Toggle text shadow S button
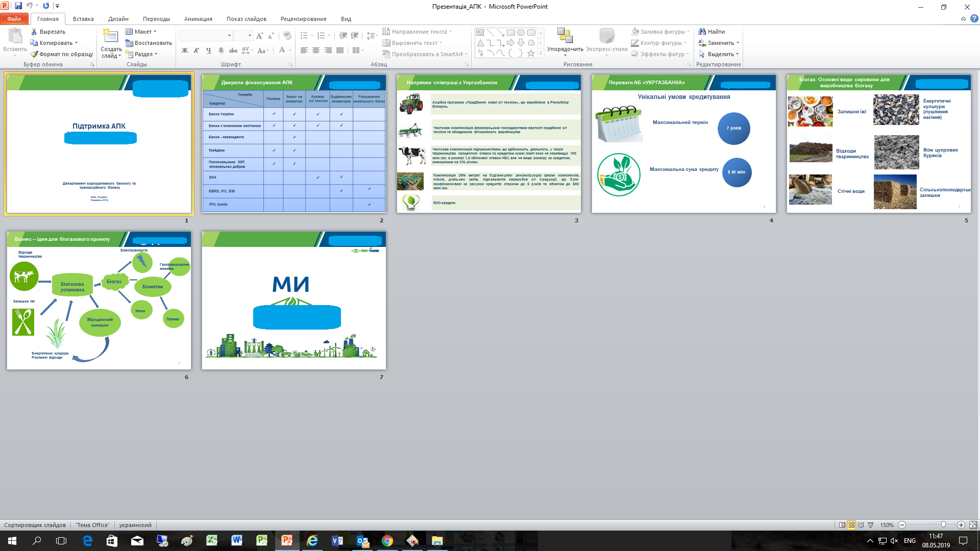The height and width of the screenshot is (551, 980). [x=221, y=51]
